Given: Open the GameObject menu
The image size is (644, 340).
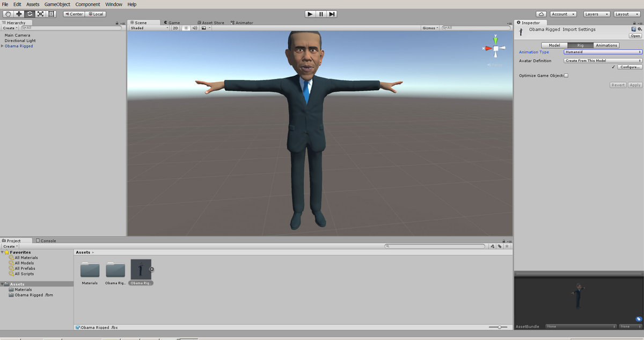Looking at the screenshot, I should 57,4.
